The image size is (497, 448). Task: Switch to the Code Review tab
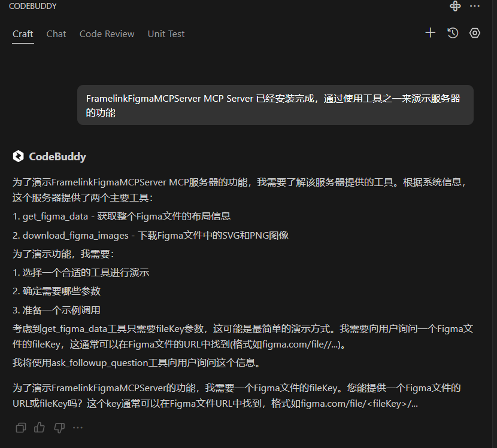tap(107, 34)
